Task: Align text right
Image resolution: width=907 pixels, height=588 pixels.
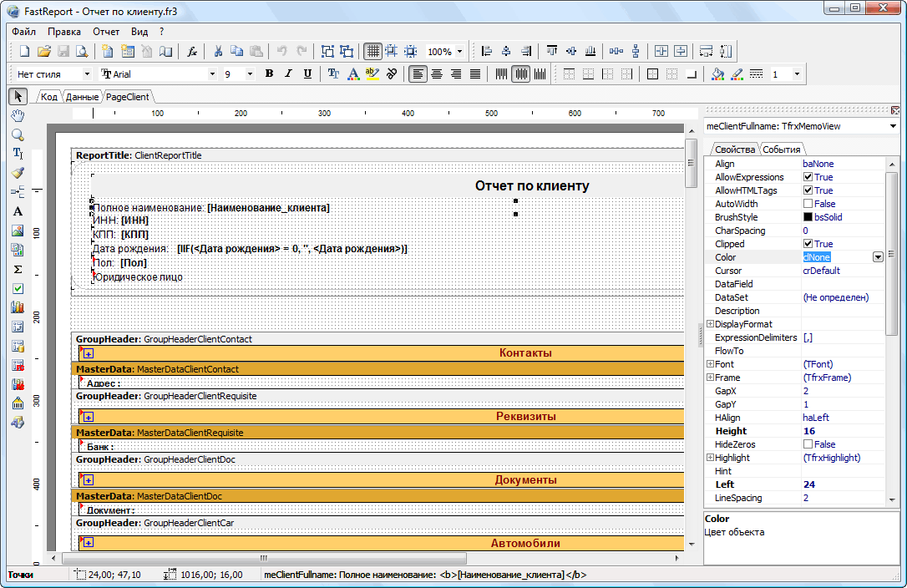Action: (456, 73)
